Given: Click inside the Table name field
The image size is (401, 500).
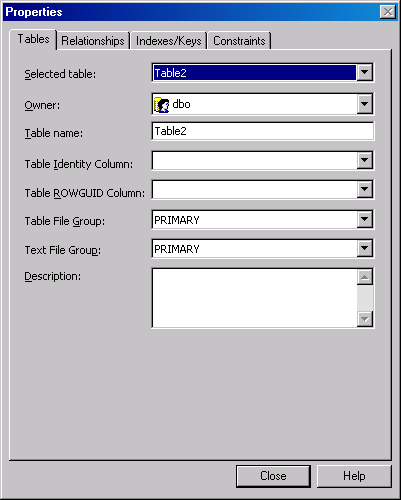Looking at the screenshot, I should 263,131.
